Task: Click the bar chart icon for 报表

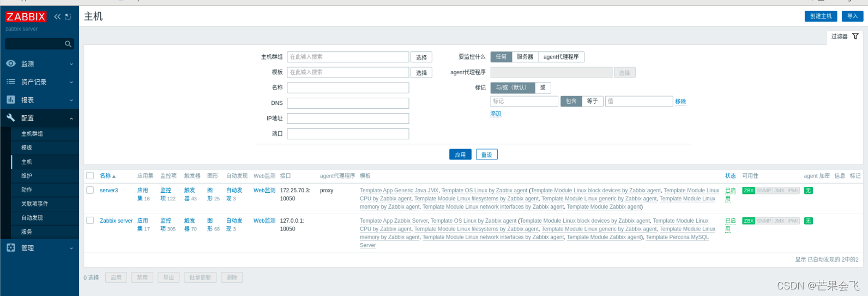Action: click(11, 99)
